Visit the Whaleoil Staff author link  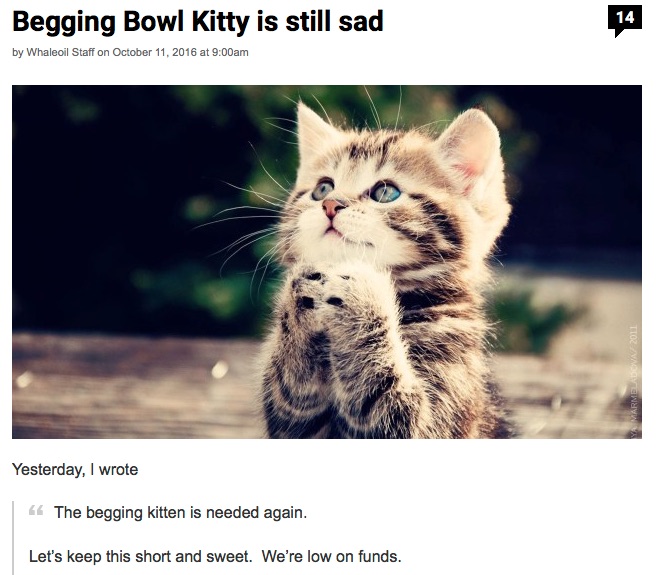60,52
